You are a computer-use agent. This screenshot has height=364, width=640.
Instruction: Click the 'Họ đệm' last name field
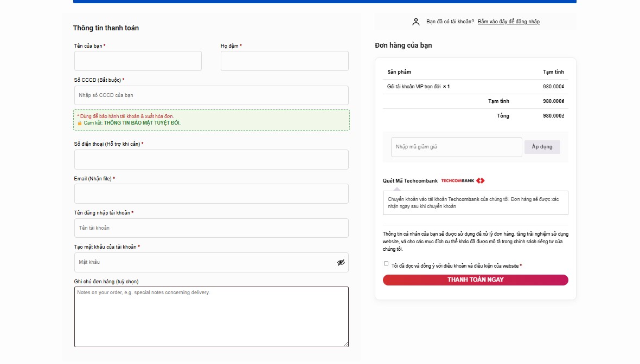pyautogui.click(x=284, y=61)
